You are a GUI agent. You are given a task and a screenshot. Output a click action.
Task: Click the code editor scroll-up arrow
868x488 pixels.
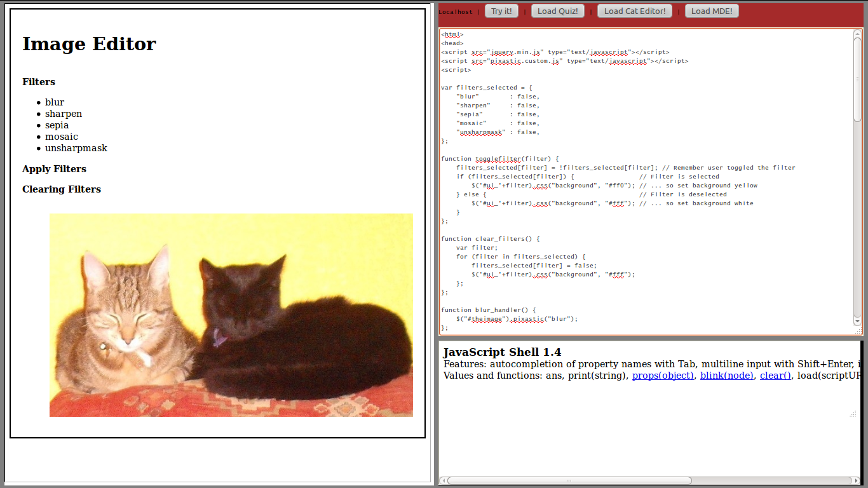coord(858,32)
